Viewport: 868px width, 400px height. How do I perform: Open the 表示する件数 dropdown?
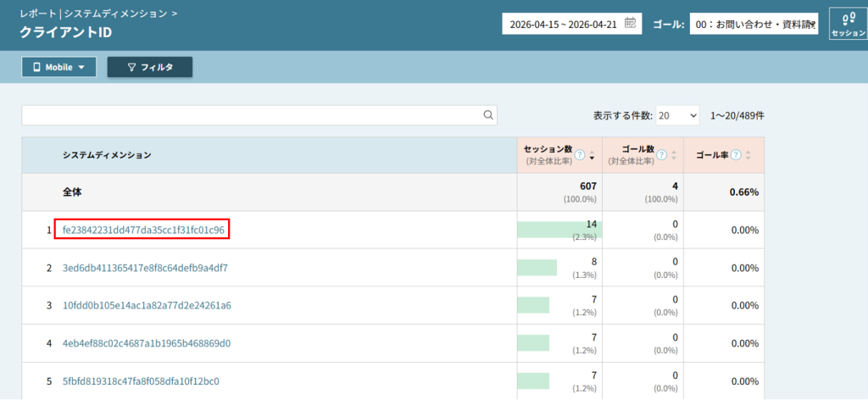(x=677, y=115)
